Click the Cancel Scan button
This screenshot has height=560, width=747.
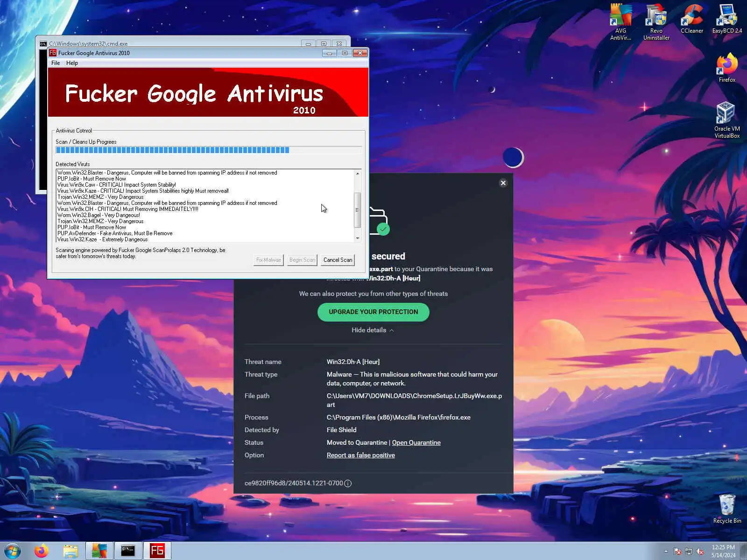tap(338, 260)
